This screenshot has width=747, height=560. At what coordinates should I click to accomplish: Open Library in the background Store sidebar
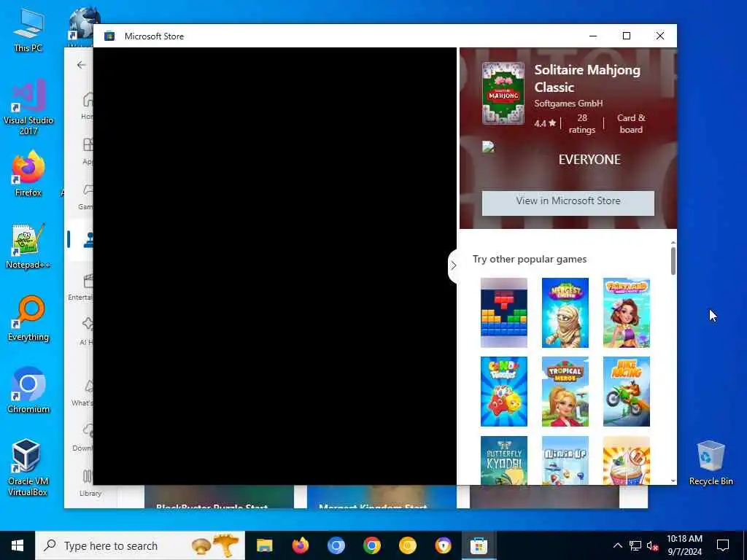(89, 482)
